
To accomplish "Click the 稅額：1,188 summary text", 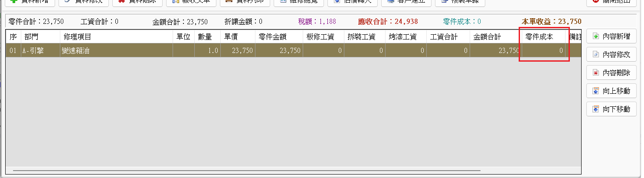I will click(x=317, y=21).
